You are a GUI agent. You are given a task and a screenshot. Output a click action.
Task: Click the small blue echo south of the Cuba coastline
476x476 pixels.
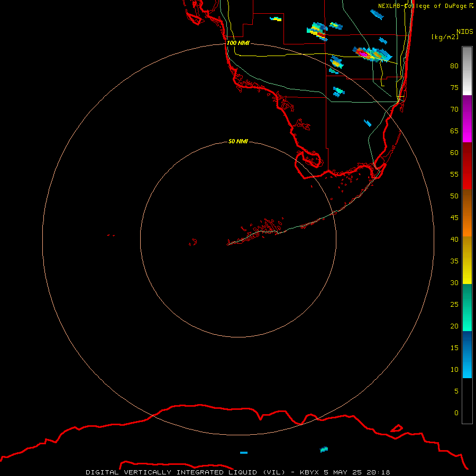point(244,453)
